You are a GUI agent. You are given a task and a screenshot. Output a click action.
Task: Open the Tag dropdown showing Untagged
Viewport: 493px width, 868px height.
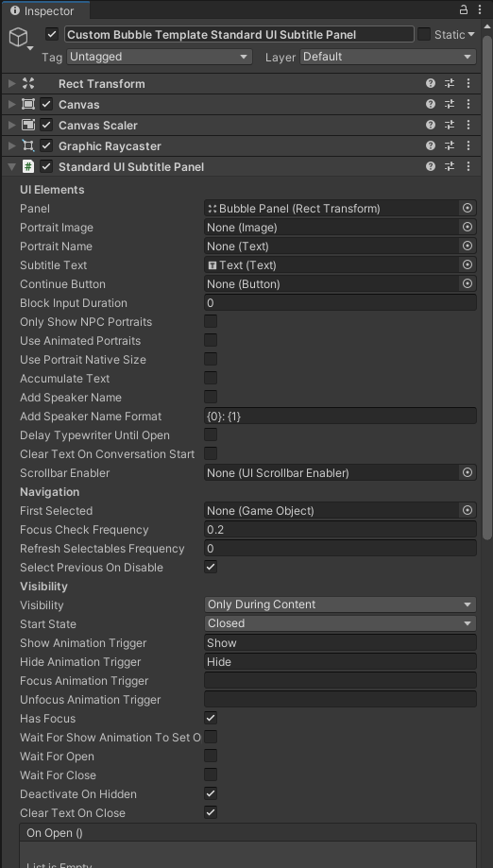[x=160, y=57]
